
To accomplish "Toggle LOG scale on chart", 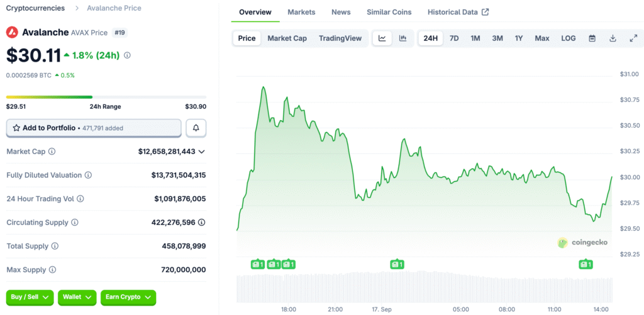I will (569, 38).
